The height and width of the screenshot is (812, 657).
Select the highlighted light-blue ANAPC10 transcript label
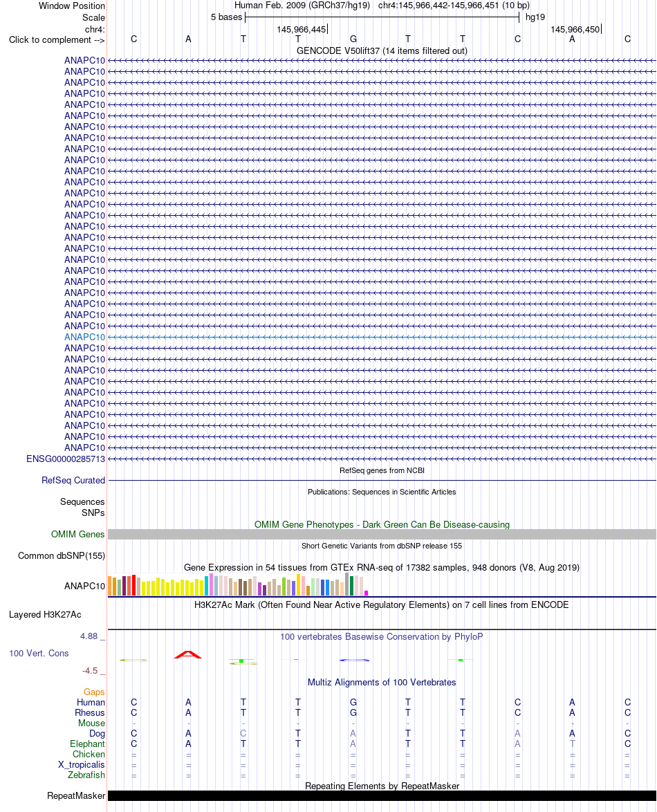pos(84,337)
